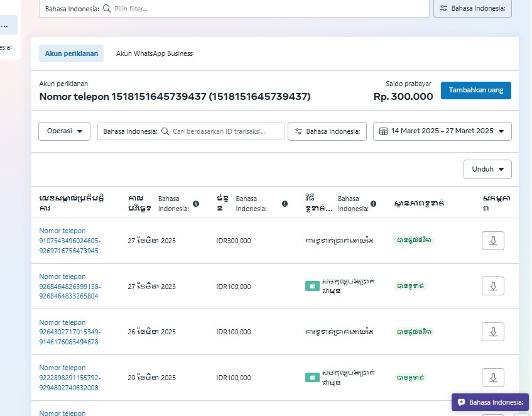Expand the Operasi dropdown
The image size is (532, 416).
(x=65, y=131)
